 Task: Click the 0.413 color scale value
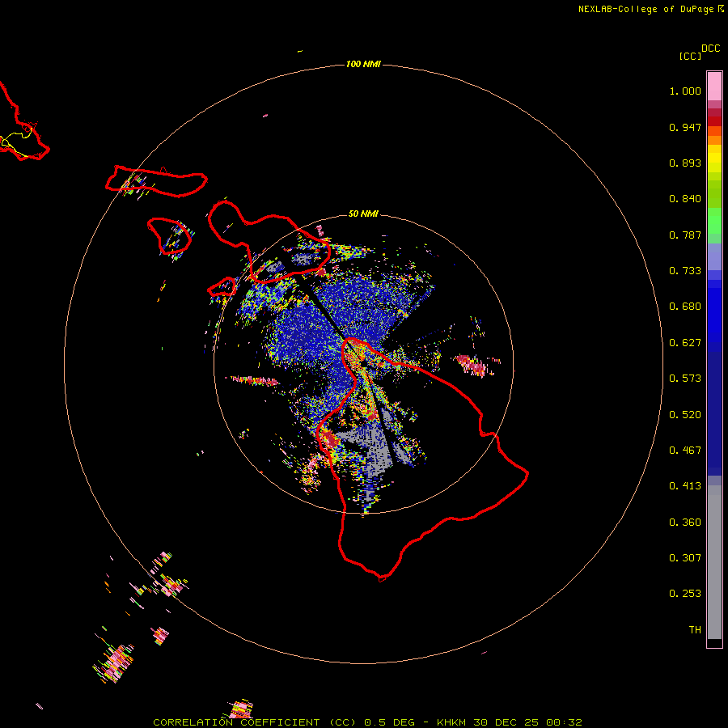685,486
